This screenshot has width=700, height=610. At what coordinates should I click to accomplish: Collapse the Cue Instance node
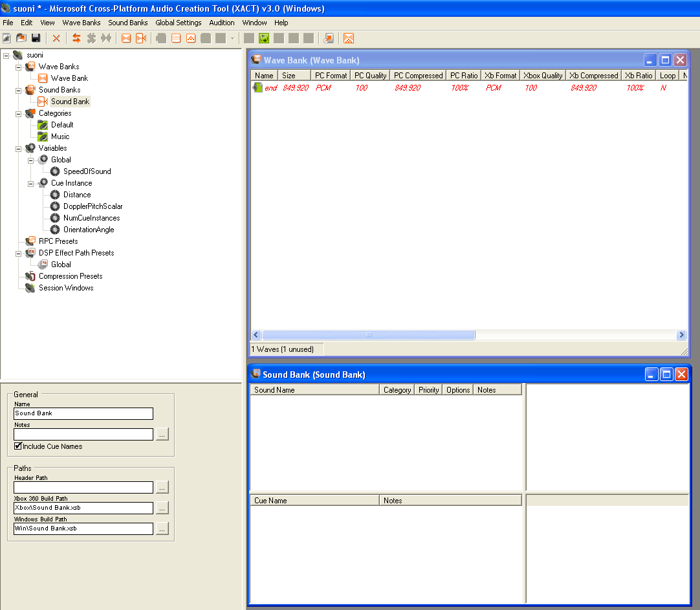31,184
